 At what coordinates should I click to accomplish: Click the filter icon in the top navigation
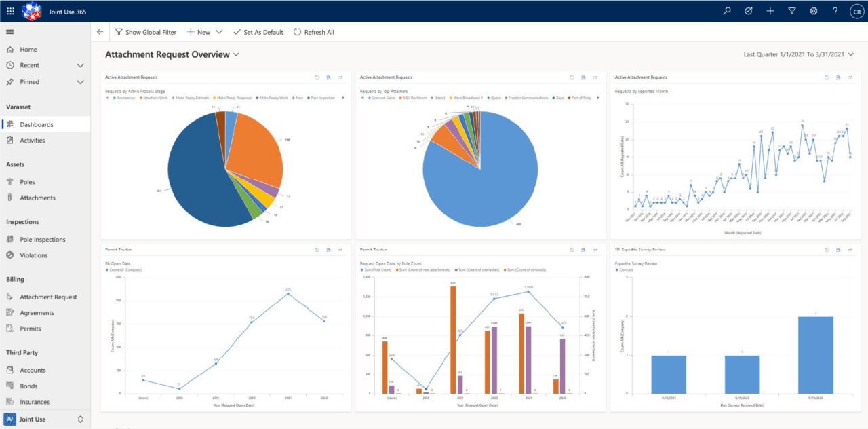pos(791,11)
